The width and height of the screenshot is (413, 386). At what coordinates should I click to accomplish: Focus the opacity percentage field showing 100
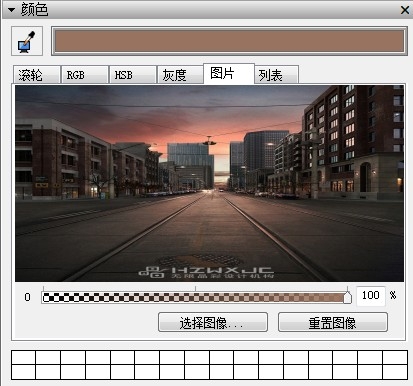click(x=371, y=296)
